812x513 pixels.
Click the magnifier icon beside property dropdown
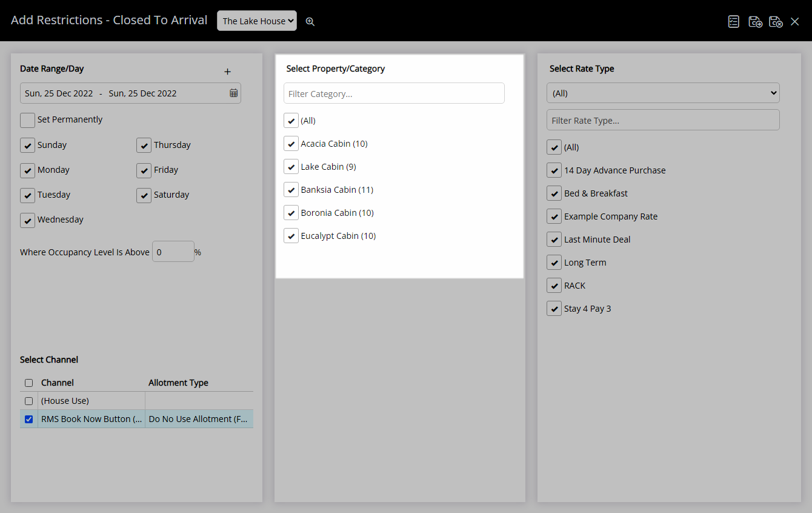pyautogui.click(x=310, y=21)
